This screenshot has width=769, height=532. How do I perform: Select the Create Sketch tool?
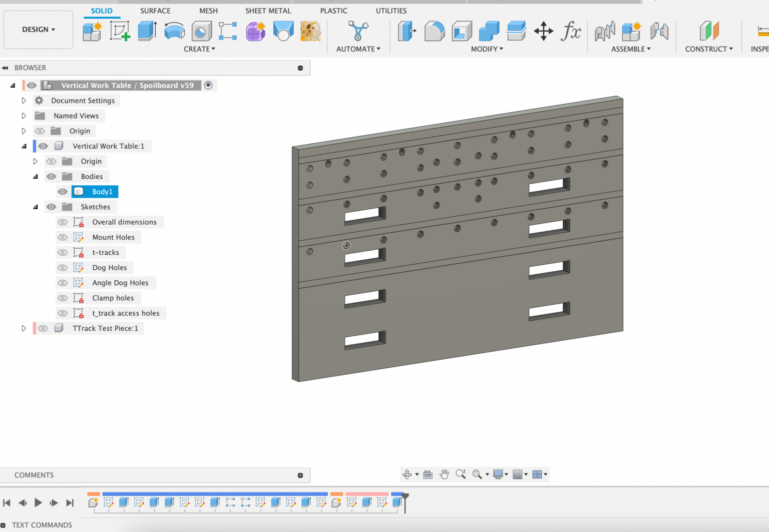pos(120,31)
